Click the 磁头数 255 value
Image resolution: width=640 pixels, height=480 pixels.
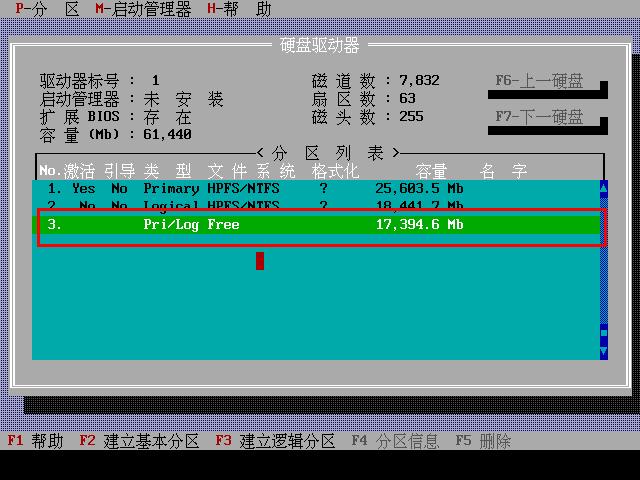pyautogui.click(x=411, y=117)
